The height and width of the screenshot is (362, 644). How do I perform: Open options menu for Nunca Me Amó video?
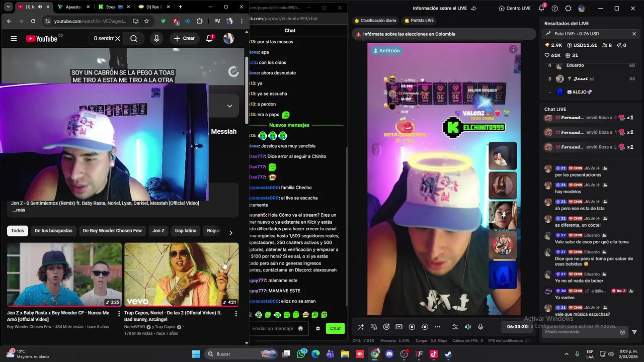pyautogui.click(x=119, y=314)
